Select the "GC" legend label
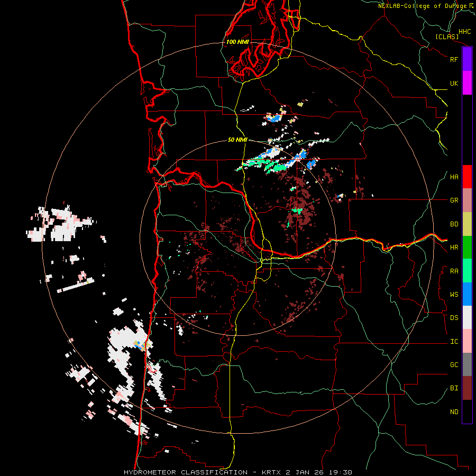The height and width of the screenshot is (476, 476). (454, 365)
